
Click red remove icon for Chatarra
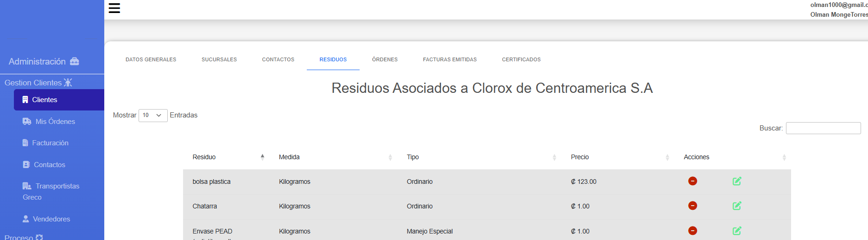pyautogui.click(x=692, y=206)
